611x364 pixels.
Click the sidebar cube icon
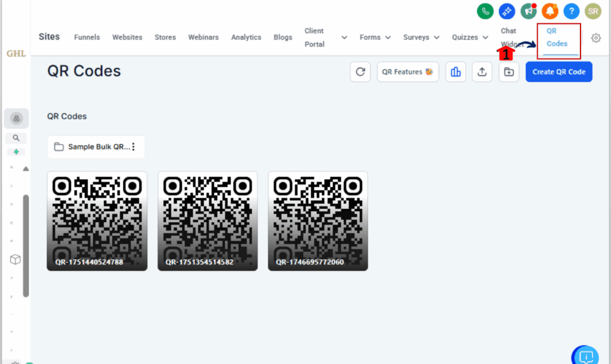pyautogui.click(x=15, y=259)
